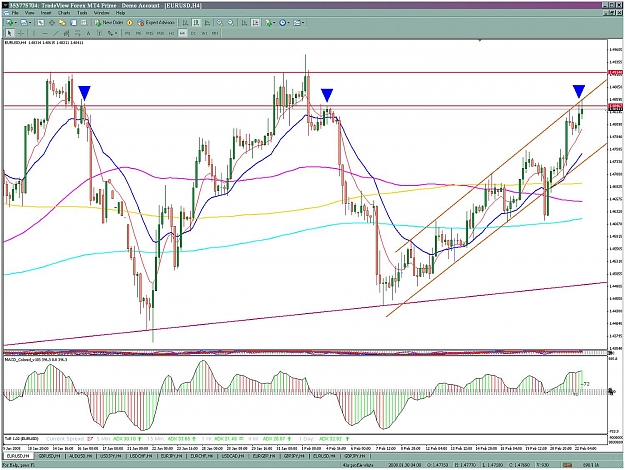Toggle the Terminal window icon
Screen dimensions: 625x470
73,23
